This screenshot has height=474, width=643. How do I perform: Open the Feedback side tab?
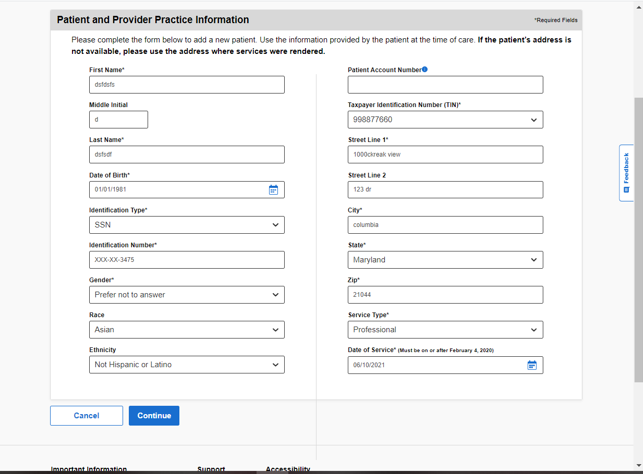pos(626,173)
